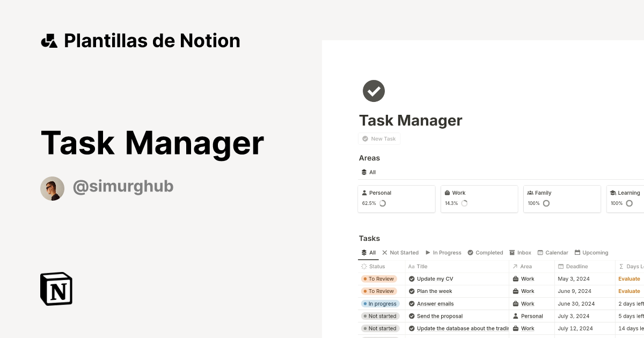The image size is (644, 338).
Task: Open the Calendar view of Tasks
Action: coord(553,252)
